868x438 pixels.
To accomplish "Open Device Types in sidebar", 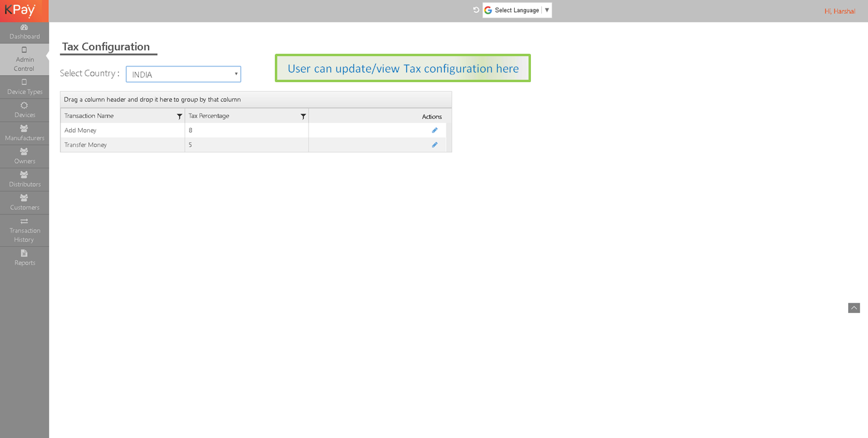I will [24, 87].
